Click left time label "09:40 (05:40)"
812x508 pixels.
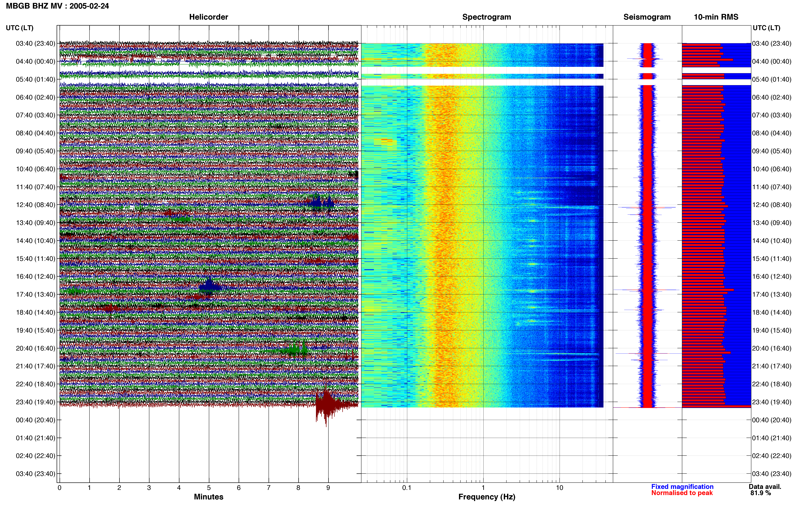pyautogui.click(x=36, y=151)
